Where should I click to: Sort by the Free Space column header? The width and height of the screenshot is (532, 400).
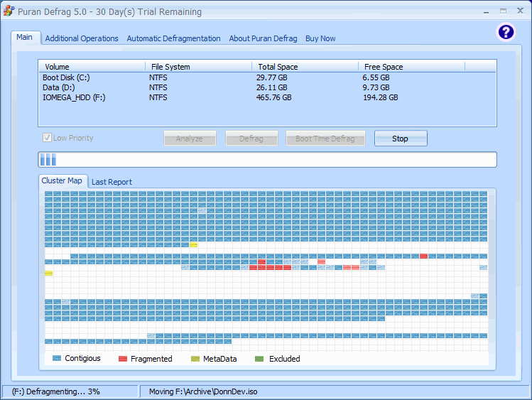pyautogui.click(x=411, y=67)
